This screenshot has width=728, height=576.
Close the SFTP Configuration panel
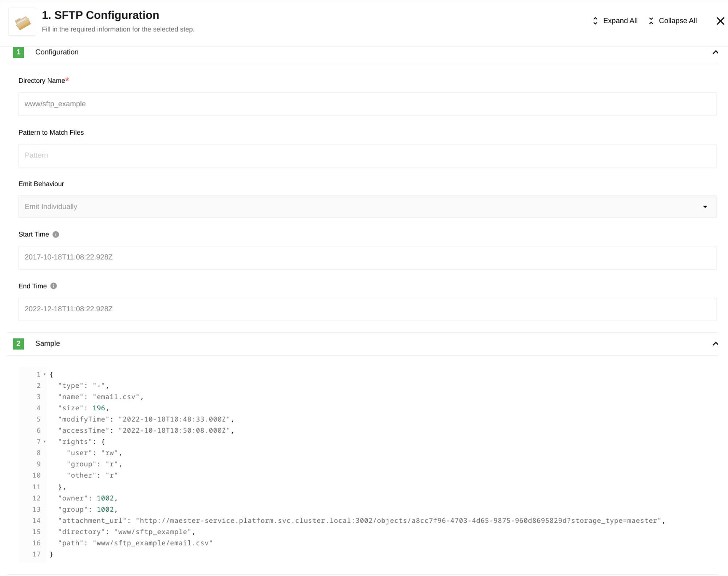pyautogui.click(x=720, y=21)
